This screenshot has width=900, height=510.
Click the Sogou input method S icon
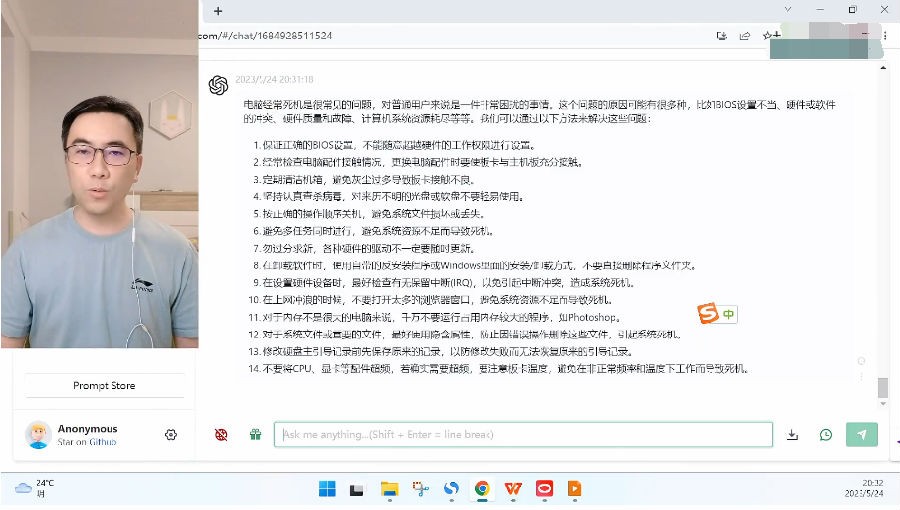pyautogui.click(x=708, y=313)
